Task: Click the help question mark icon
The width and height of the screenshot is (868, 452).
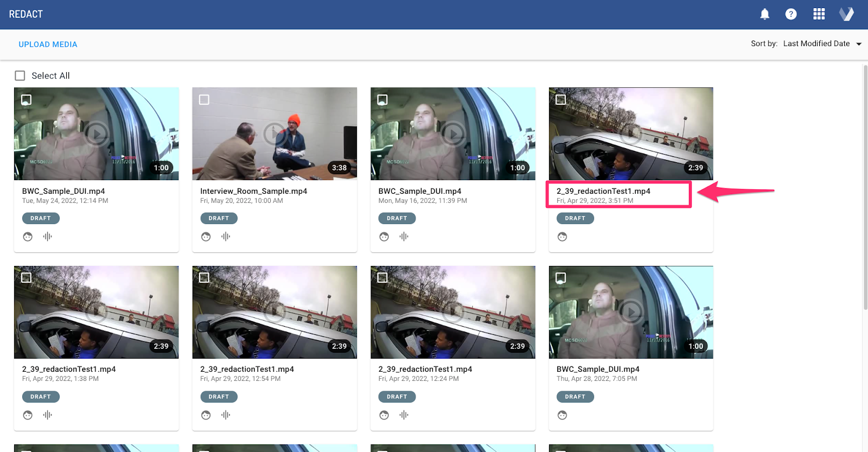Action: coord(791,14)
